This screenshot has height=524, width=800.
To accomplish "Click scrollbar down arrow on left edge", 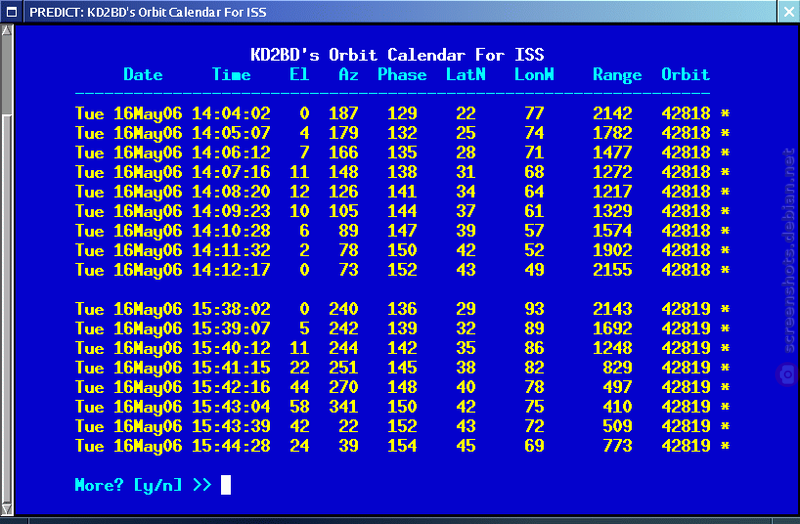I will pyautogui.click(x=7, y=509).
